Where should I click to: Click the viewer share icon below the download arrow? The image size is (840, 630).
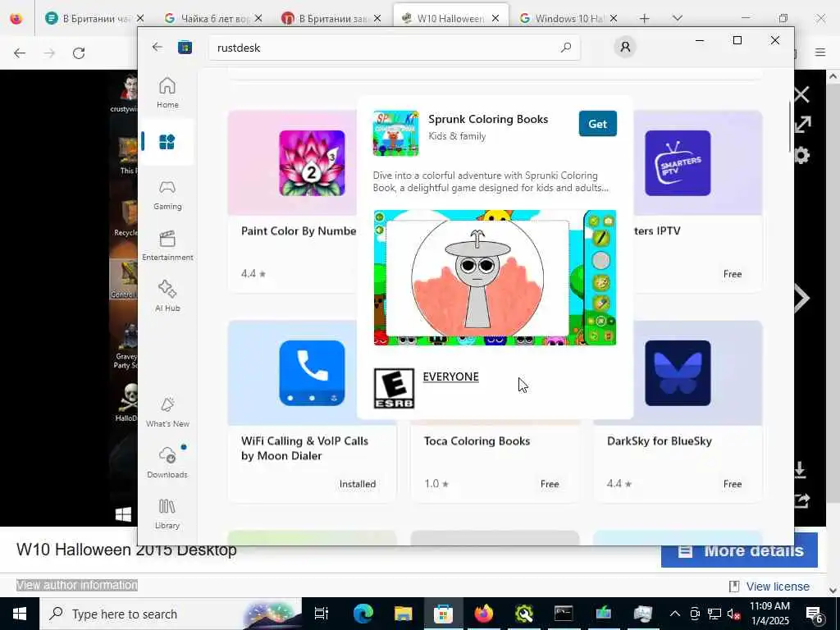tap(802, 501)
